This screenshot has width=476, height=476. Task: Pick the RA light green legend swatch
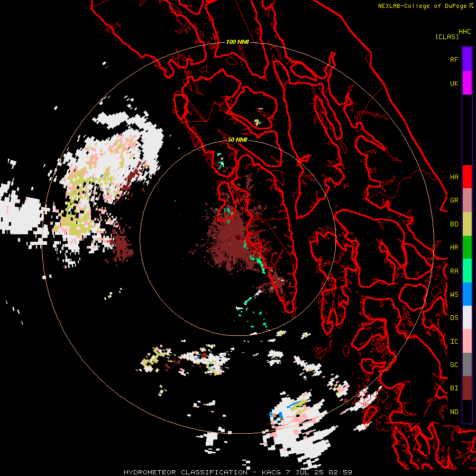[x=467, y=271]
